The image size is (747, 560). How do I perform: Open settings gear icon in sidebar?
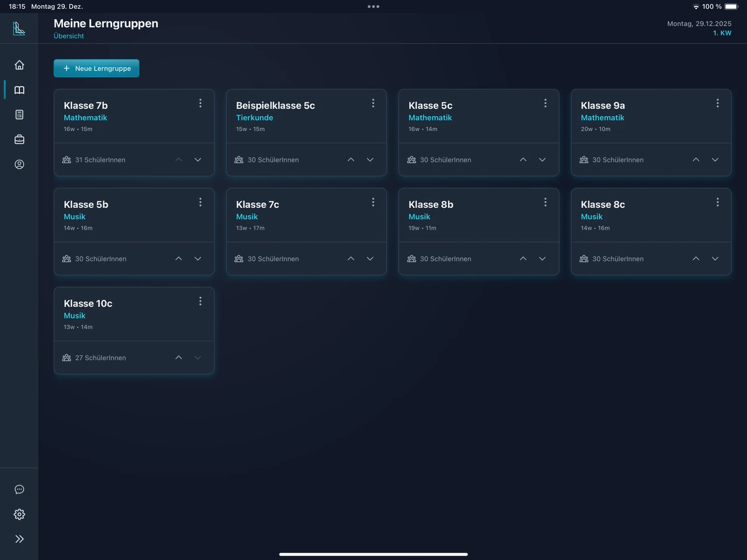point(19,514)
